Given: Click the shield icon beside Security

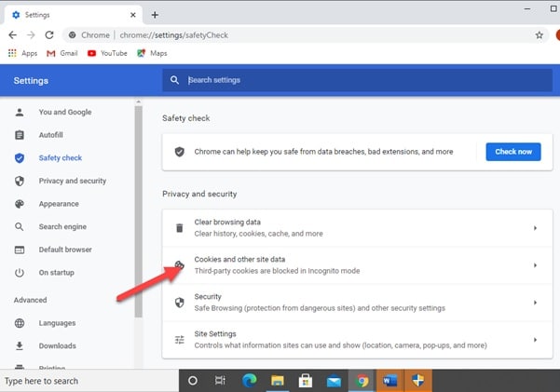Looking at the screenshot, I should pos(180,303).
